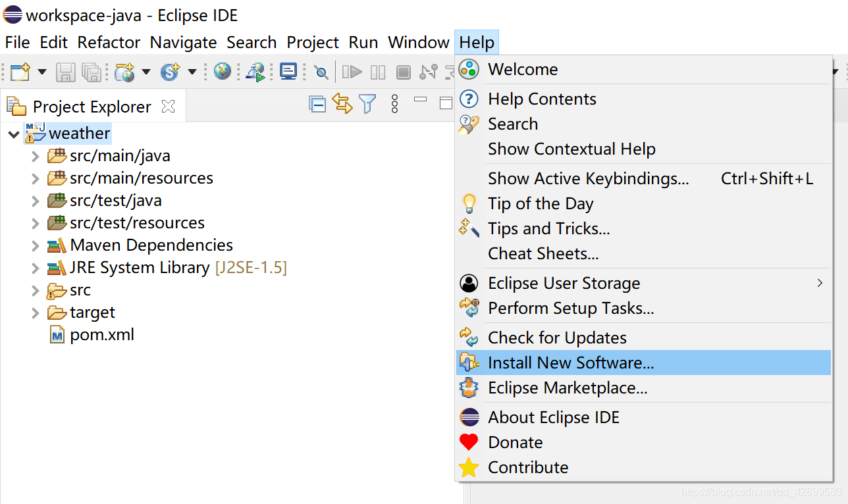Choose Show Active Keybindings...
Screen dimensions: 848x504
click(x=643, y=178)
